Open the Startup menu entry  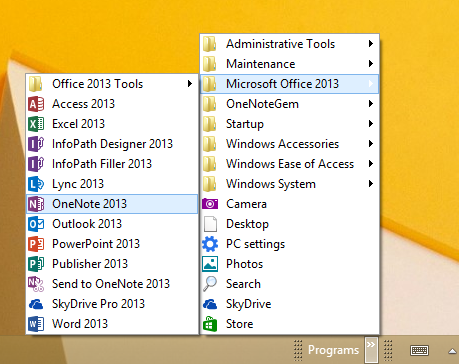(289, 124)
